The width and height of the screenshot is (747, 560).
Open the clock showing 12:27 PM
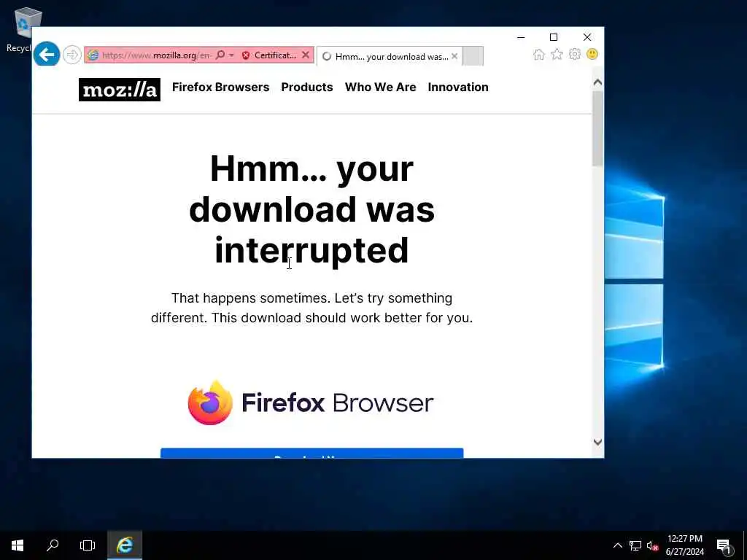coord(684,545)
